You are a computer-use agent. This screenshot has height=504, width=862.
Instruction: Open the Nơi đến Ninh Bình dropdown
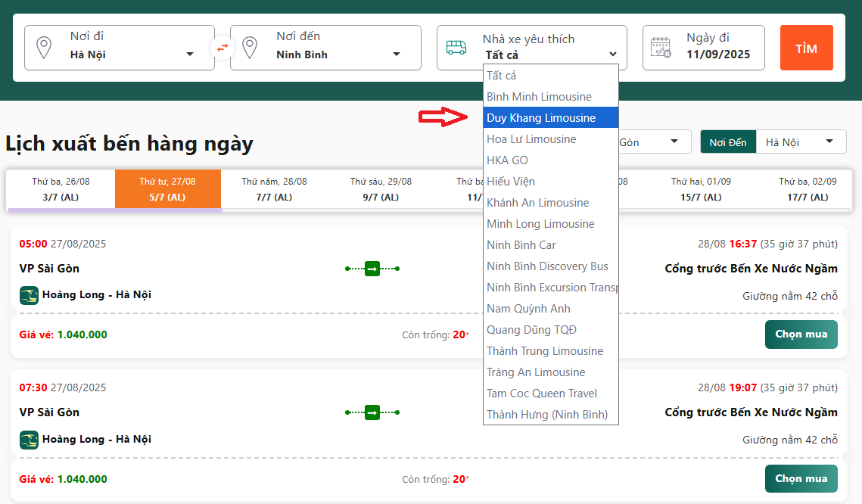[x=396, y=54]
